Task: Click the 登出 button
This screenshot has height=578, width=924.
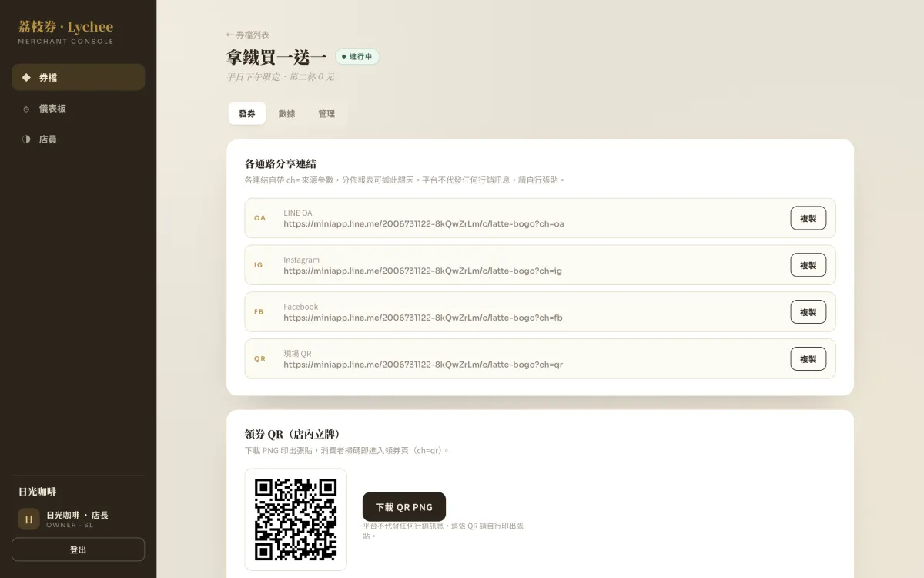Action: (78, 549)
